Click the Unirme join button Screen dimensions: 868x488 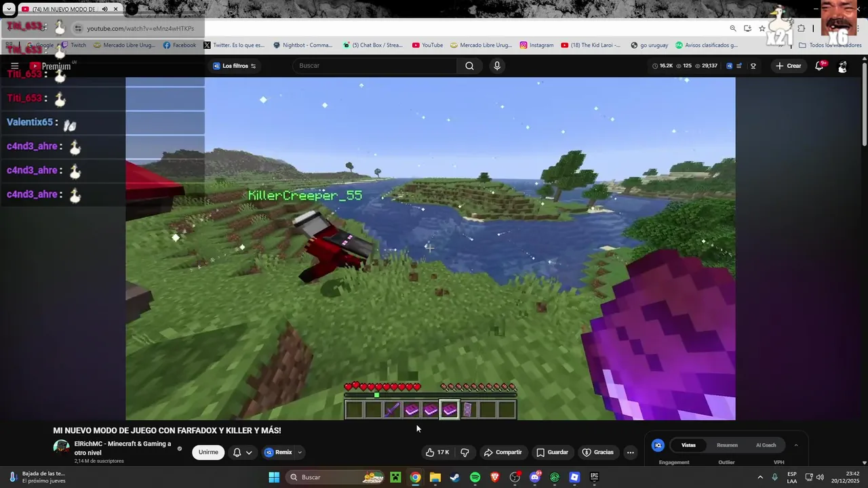208,452
